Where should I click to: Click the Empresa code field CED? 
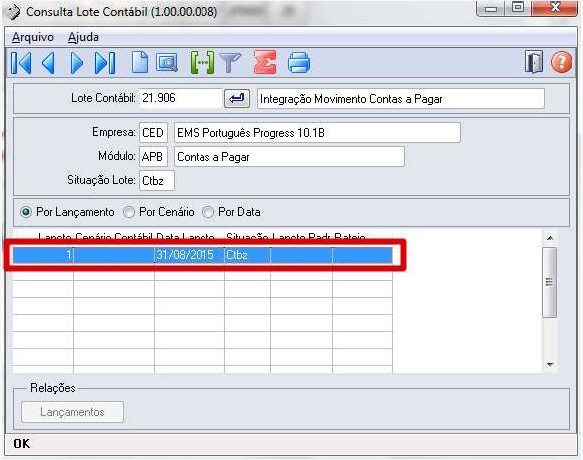click(153, 132)
